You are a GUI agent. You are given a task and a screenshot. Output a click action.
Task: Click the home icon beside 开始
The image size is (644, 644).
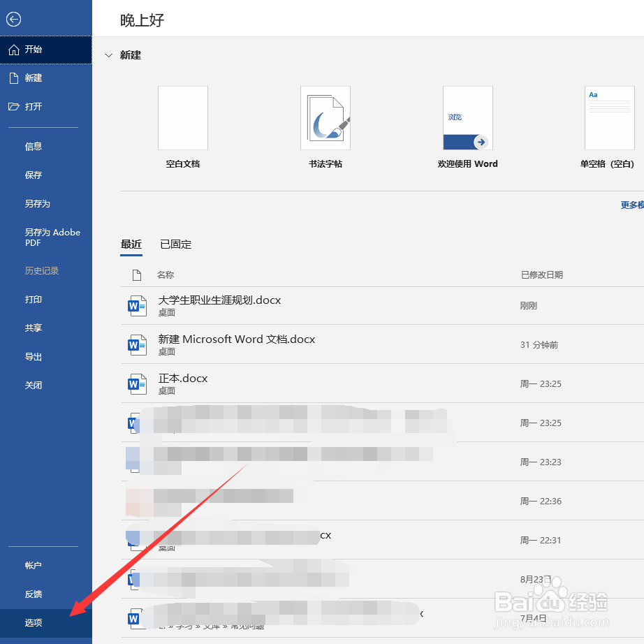click(14, 50)
